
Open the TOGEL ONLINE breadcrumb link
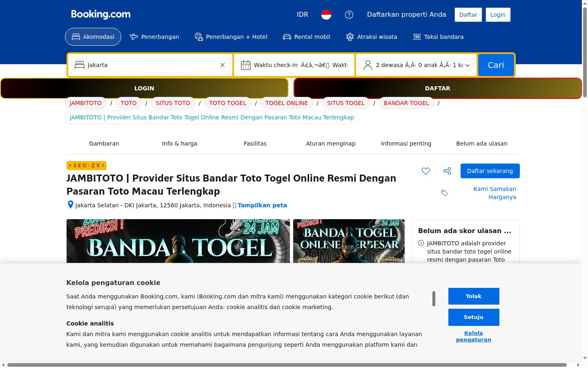(287, 103)
